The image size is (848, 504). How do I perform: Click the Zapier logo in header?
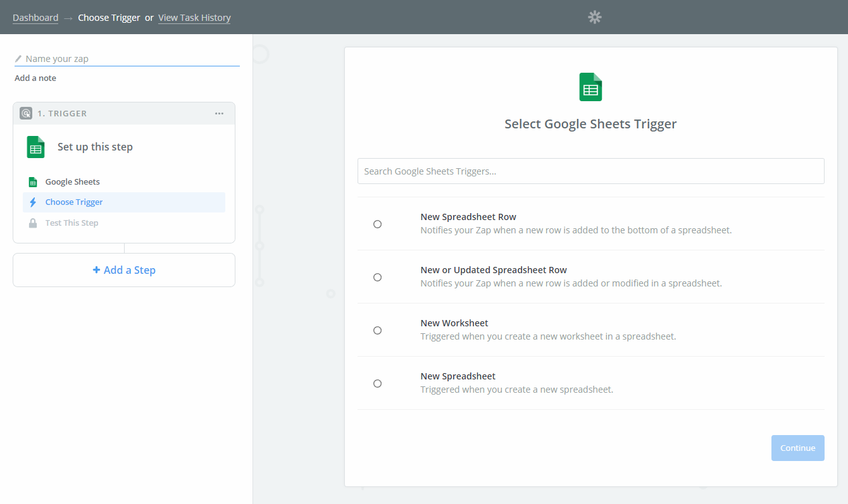point(594,17)
